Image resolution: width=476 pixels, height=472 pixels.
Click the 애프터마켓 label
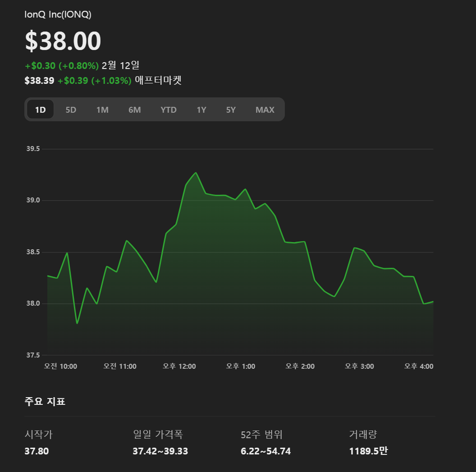click(x=158, y=80)
